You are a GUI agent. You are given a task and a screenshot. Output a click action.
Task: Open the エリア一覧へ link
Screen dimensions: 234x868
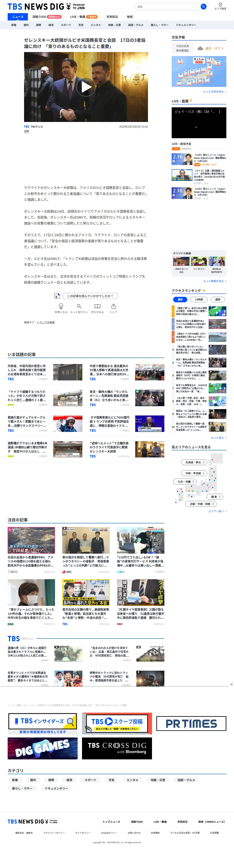(x=217, y=511)
